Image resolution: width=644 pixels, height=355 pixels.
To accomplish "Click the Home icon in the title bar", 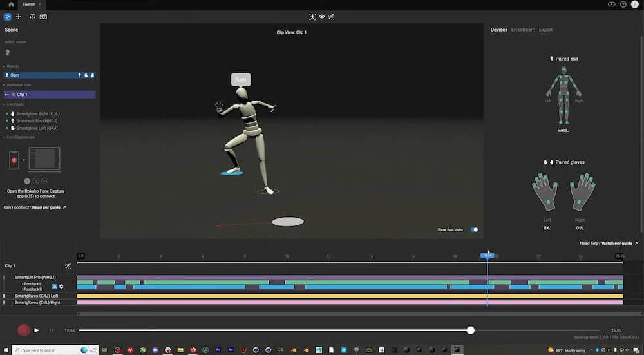I will tap(11, 4).
